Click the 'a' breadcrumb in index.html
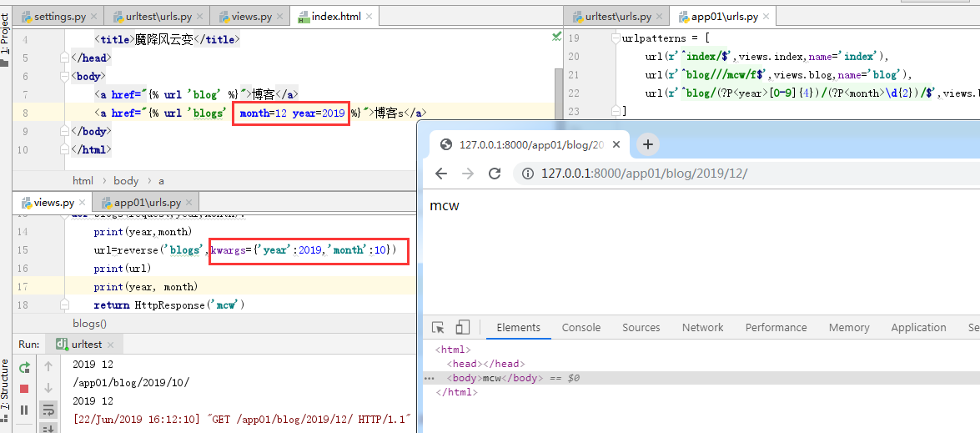Screen dimensions: 980x433 161,180
